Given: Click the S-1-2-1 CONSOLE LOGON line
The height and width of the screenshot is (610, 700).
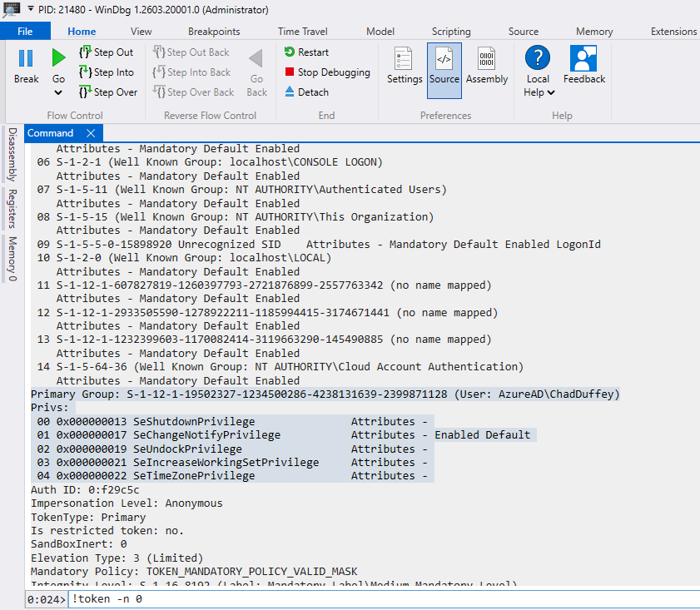Looking at the screenshot, I should pyautogui.click(x=210, y=162).
